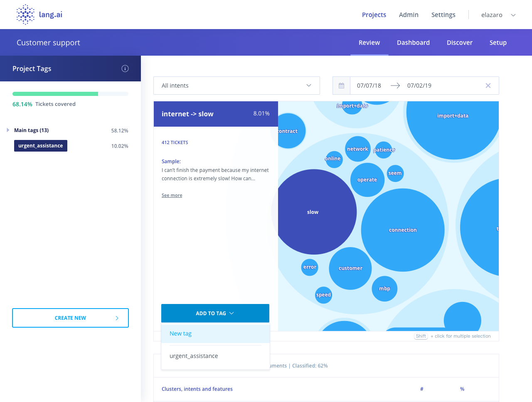Click the tickets covered progress bar
532x402 pixels.
point(70,94)
